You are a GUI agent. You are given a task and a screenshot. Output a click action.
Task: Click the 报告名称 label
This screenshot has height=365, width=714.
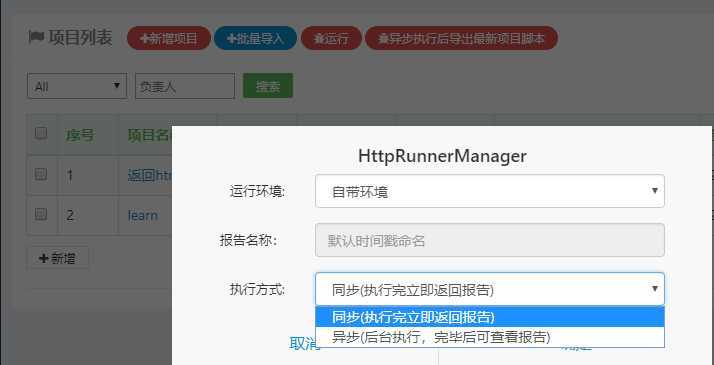(249, 240)
